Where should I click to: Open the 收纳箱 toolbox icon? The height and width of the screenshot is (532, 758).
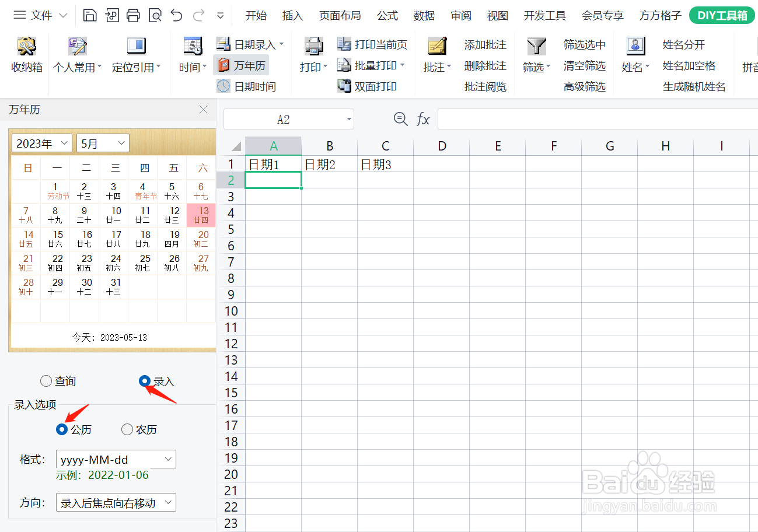[27, 46]
